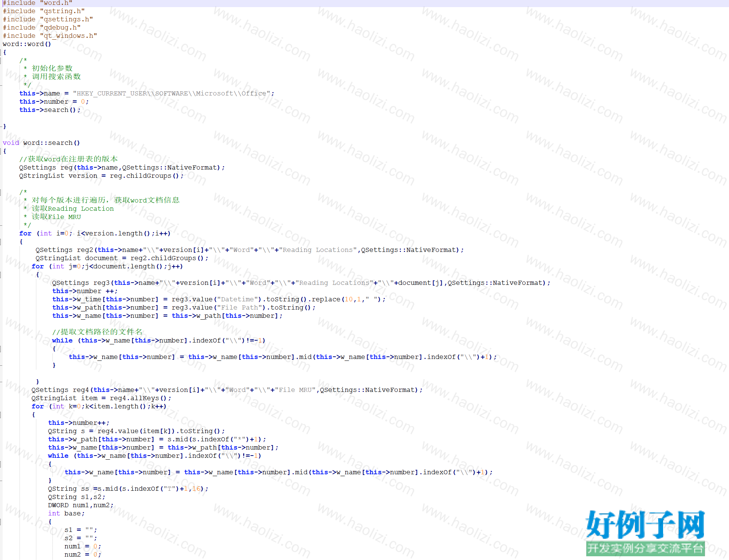Click the comment 提取文档路径的文件名
The height and width of the screenshot is (560, 729).
coord(97,332)
